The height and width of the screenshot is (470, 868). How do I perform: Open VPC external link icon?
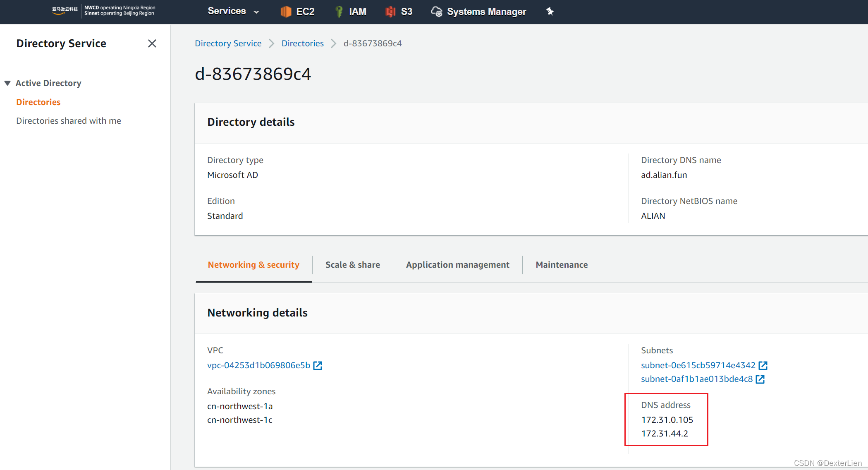tap(318, 366)
